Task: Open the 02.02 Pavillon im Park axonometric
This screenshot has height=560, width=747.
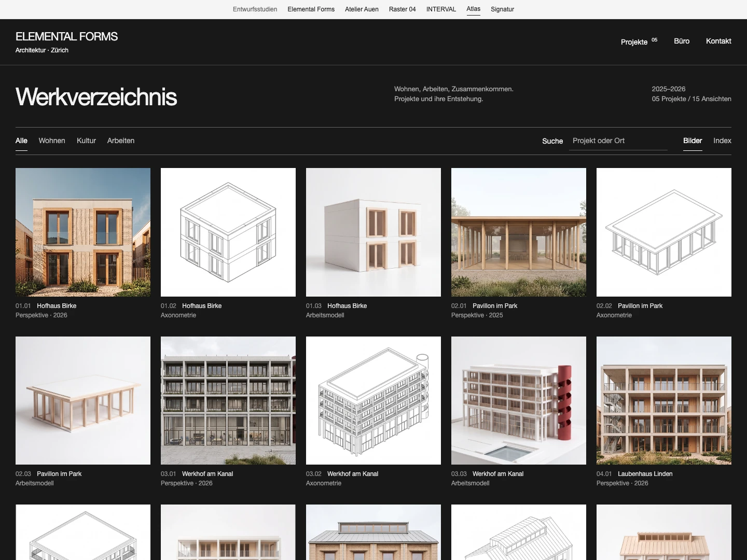Action: pos(664,232)
